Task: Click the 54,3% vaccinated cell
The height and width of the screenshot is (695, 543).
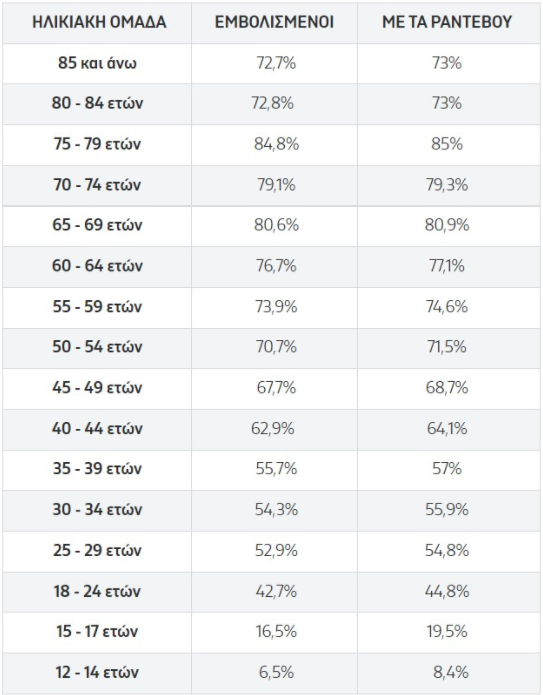Action: (x=276, y=509)
